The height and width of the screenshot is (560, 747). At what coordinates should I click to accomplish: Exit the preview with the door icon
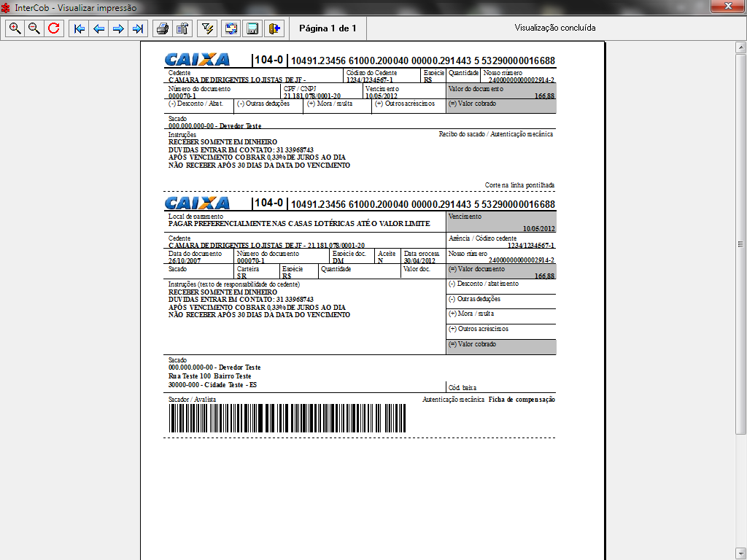pos(275,28)
